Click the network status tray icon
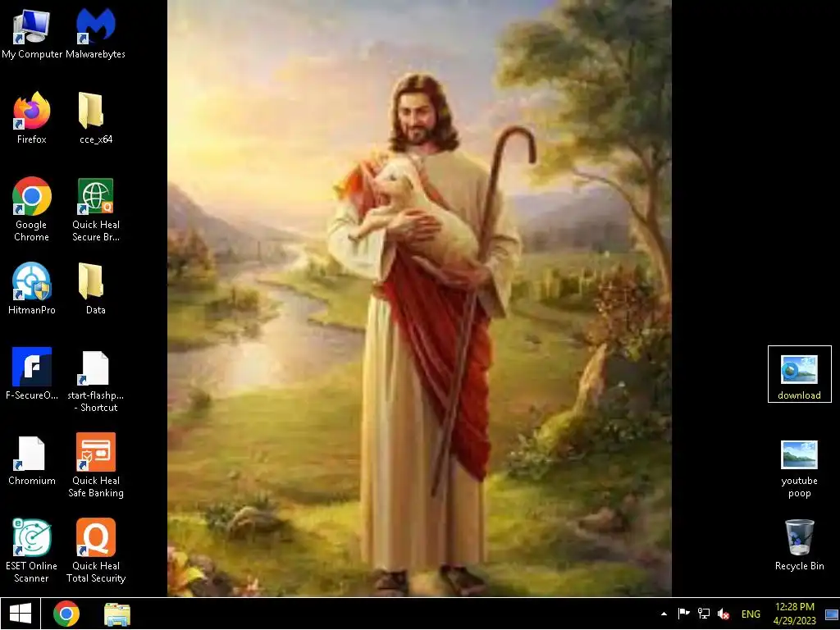Image resolution: width=840 pixels, height=630 pixels. pos(703,614)
